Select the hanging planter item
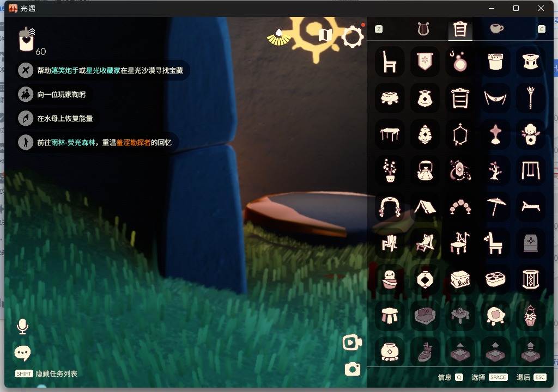 (531, 316)
